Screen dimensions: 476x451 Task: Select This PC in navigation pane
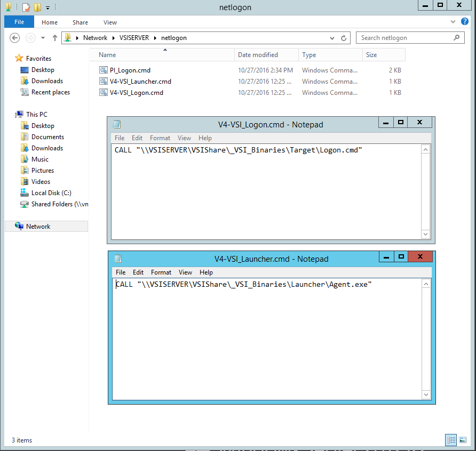(36, 114)
